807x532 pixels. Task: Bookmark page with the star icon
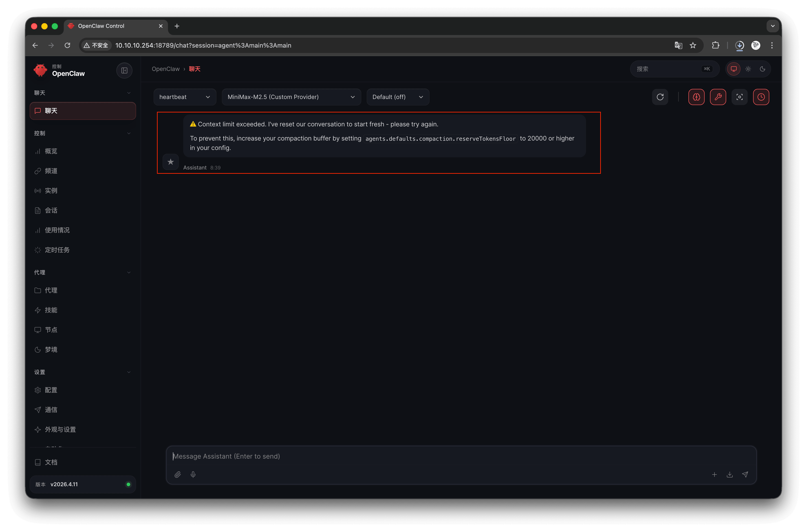click(x=693, y=46)
